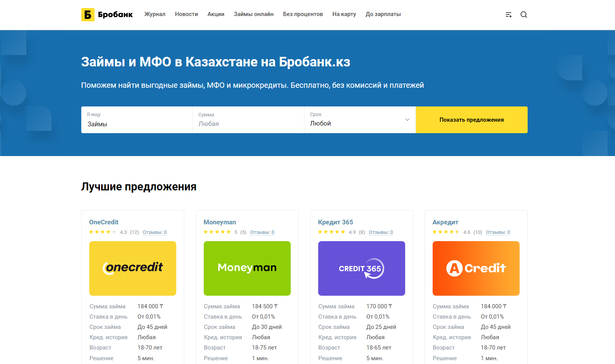
Task: Open Отзывы: 0 link for Акредит
Action: click(x=498, y=232)
